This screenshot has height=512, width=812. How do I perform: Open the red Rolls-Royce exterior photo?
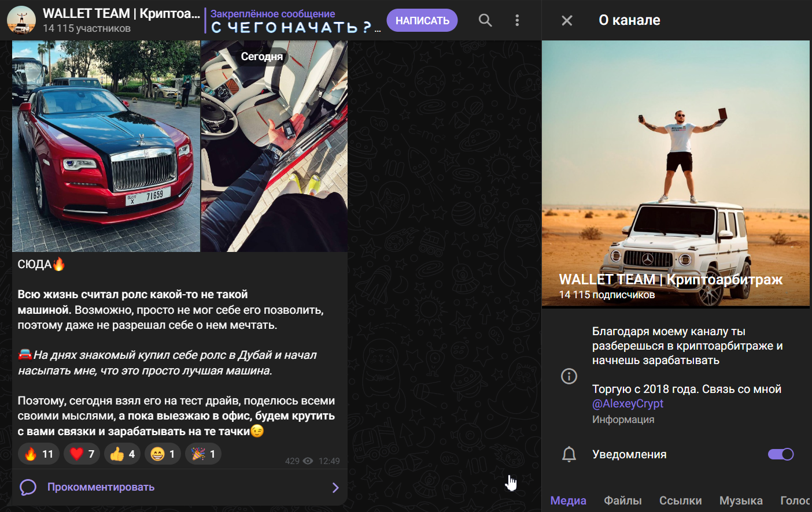click(106, 146)
